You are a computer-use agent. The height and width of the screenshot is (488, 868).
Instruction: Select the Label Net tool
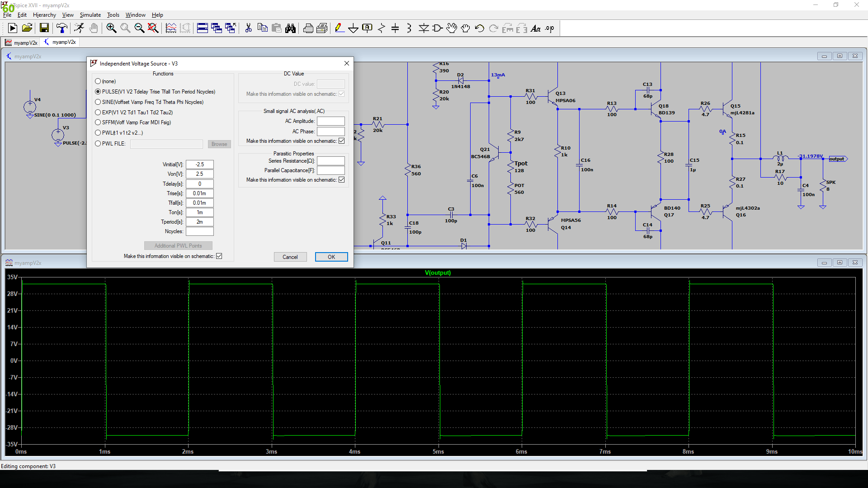(x=367, y=28)
